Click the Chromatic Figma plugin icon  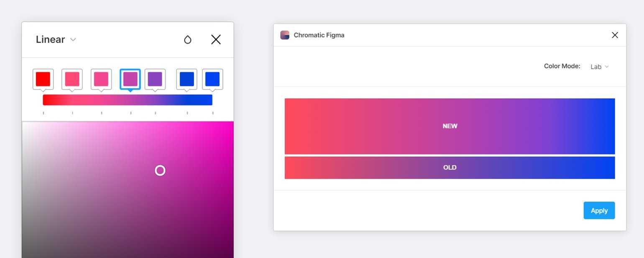[x=285, y=35]
